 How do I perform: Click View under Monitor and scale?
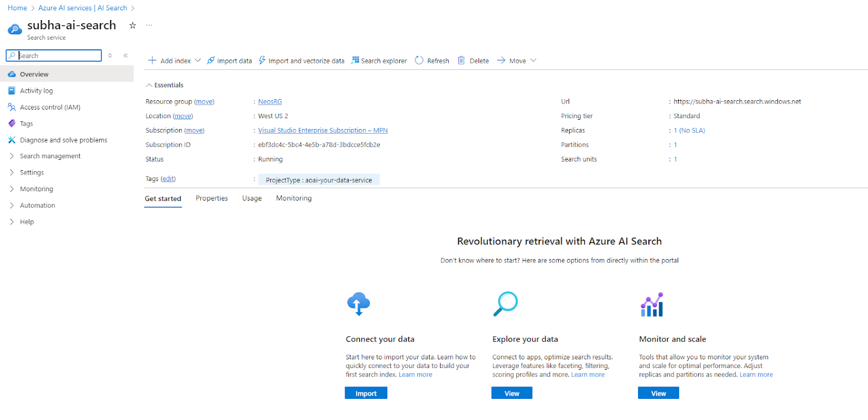[x=659, y=393]
